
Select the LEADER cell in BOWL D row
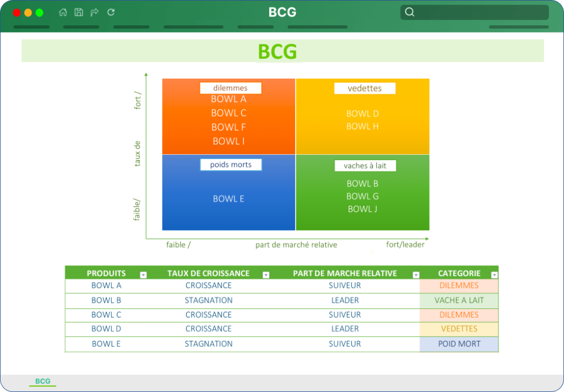[x=345, y=329]
